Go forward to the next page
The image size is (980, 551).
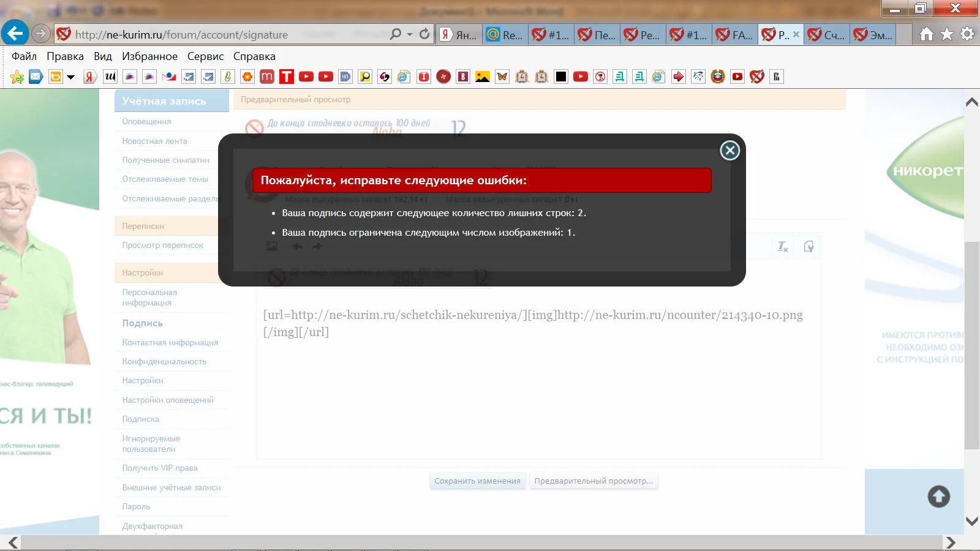pos(40,34)
